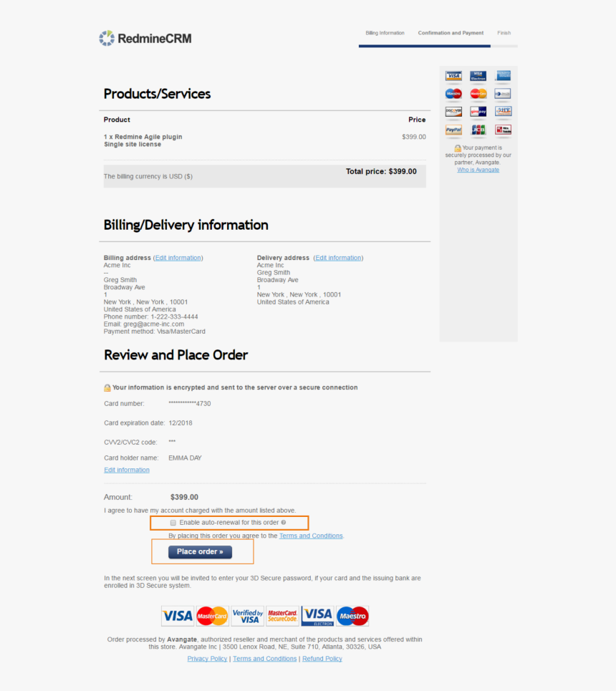The width and height of the screenshot is (616, 691).
Task: Click masked card number ending 4730
Action: click(190, 404)
